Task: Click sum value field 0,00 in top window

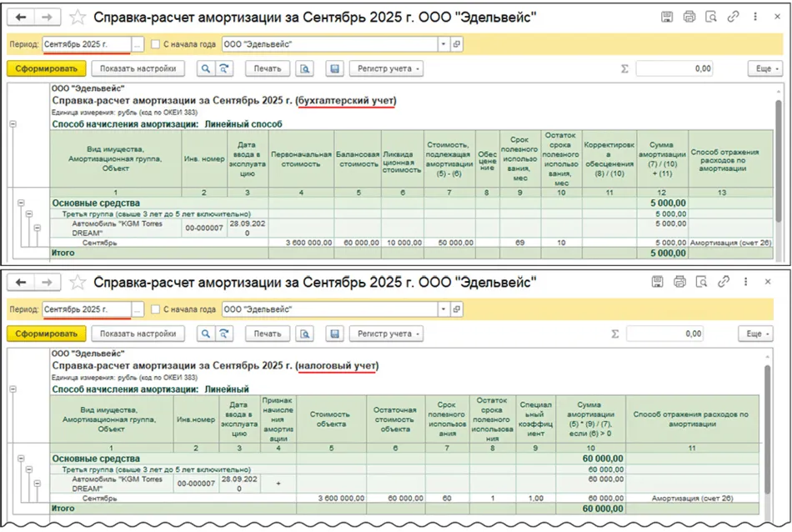Action: (x=674, y=68)
